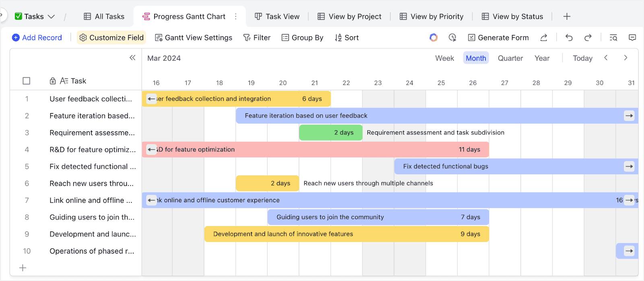Undo the last action

569,37
